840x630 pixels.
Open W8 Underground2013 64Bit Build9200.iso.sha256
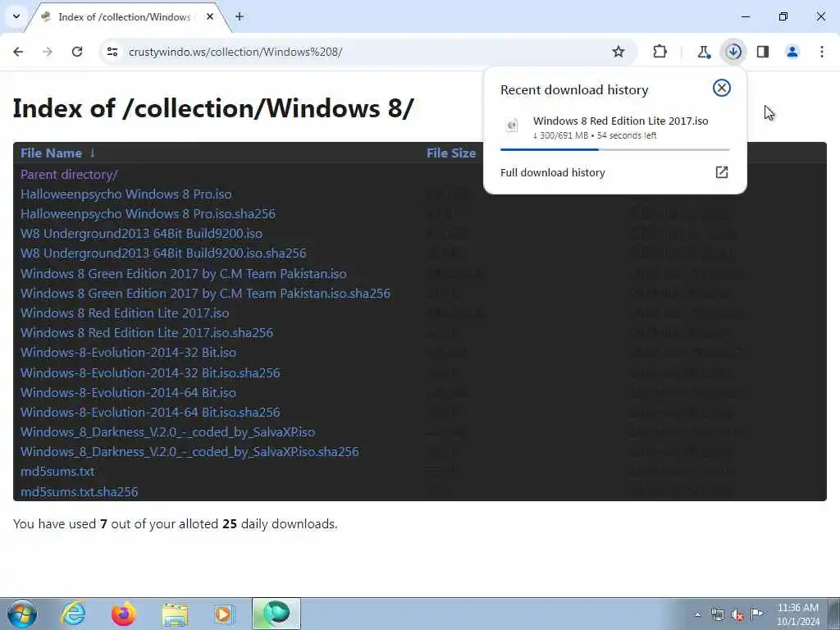coord(163,253)
